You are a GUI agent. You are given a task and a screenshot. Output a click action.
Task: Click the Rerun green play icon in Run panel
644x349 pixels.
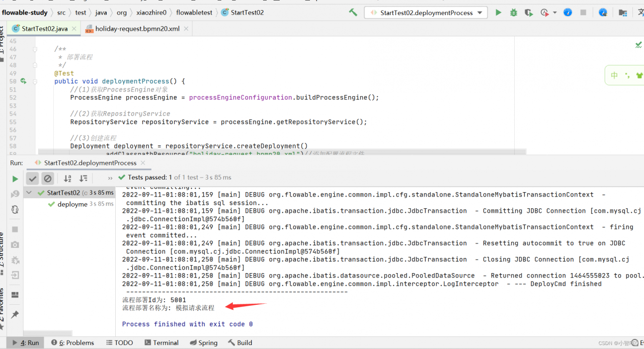tap(15, 179)
